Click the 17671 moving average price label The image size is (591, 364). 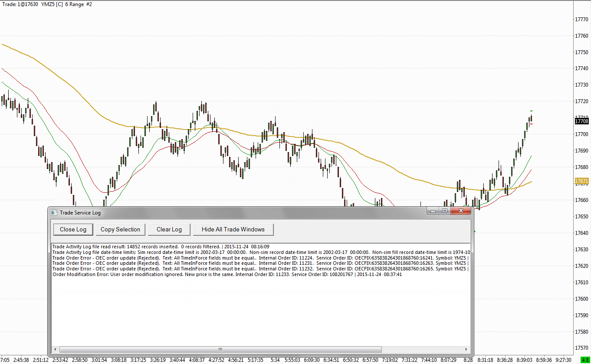click(581, 181)
